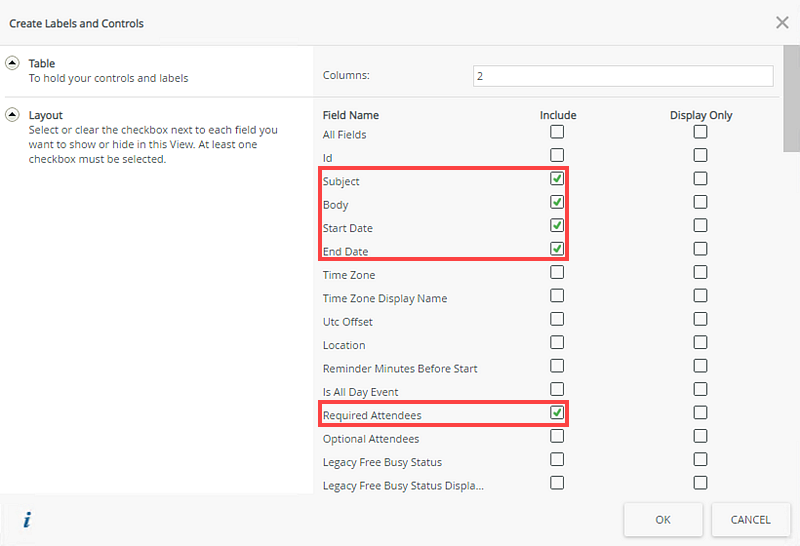800x546 pixels.
Task: Collapse the Layout section arrow
Action: point(13,115)
